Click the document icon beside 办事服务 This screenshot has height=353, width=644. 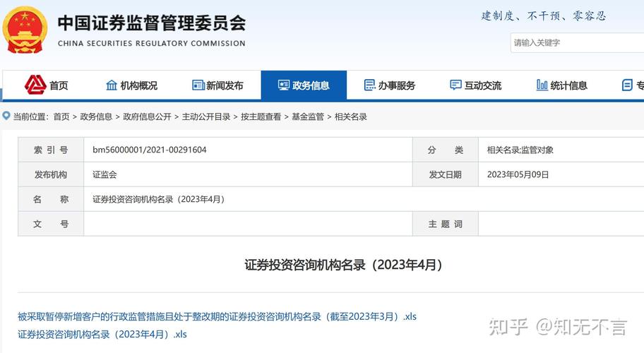point(369,85)
